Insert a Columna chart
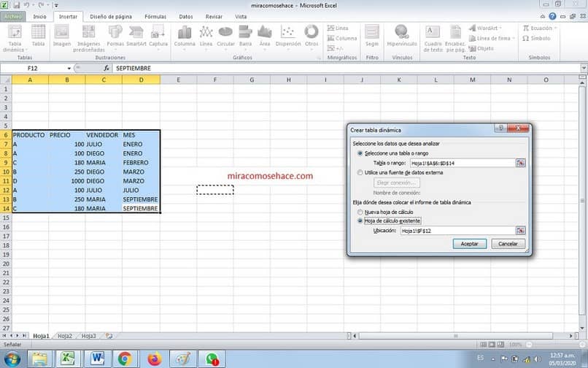This screenshot has height=368, width=588. [x=185, y=36]
